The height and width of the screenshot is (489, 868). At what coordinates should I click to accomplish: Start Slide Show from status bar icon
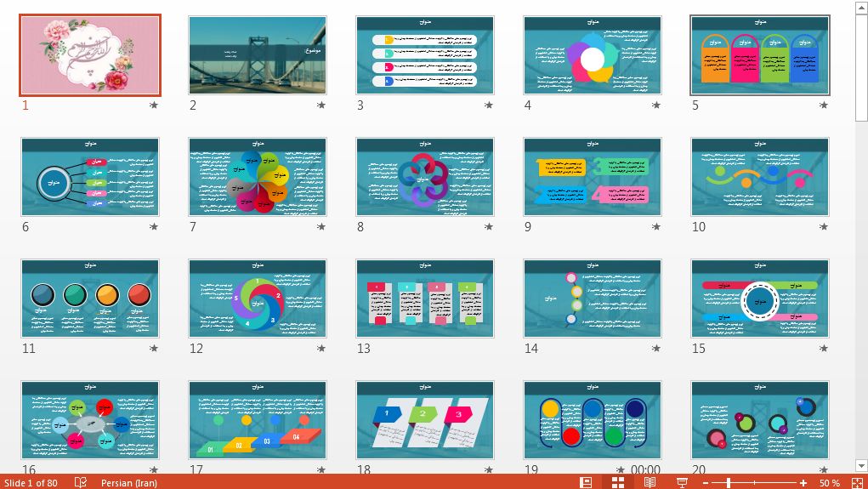pos(681,482)
